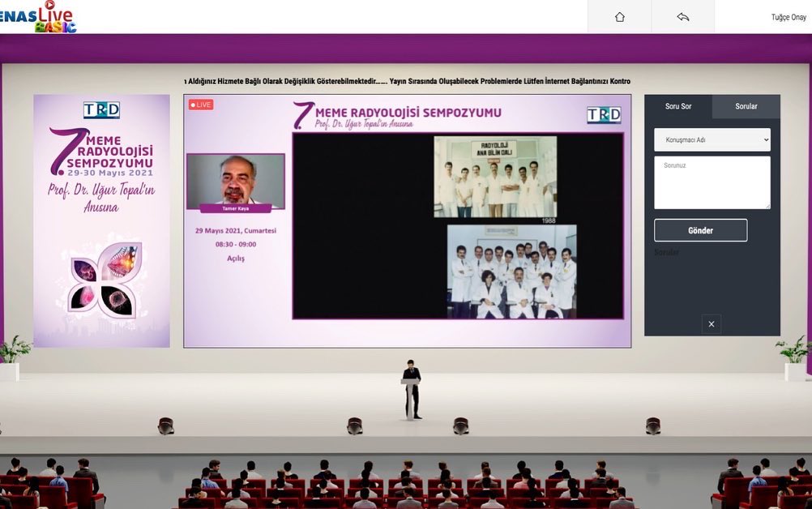Screen dimensions: 812x509
Task: Click the Tuğçe Onay user name
Action: pyautogui.click(x=788, y=17)
